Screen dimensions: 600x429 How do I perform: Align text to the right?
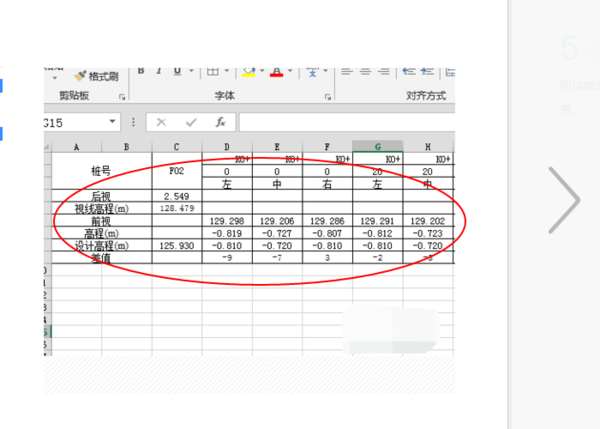tap(384, 72)
